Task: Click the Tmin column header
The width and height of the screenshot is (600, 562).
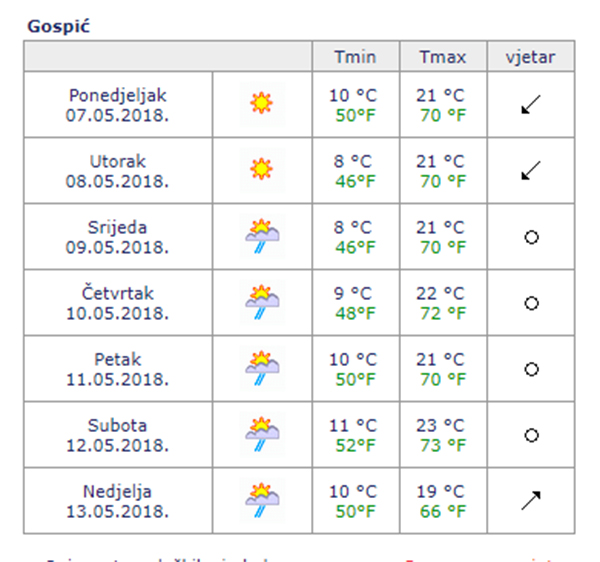Action: click(356, 57)
